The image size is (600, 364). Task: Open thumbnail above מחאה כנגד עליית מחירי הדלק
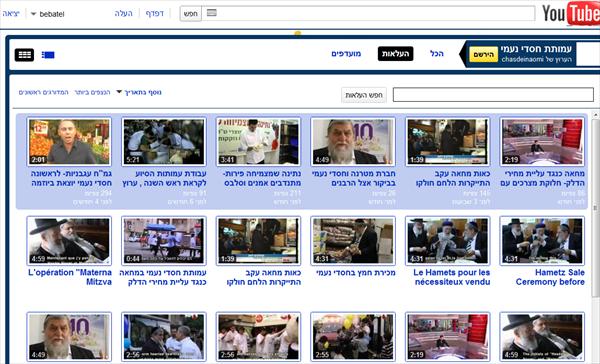542,142
